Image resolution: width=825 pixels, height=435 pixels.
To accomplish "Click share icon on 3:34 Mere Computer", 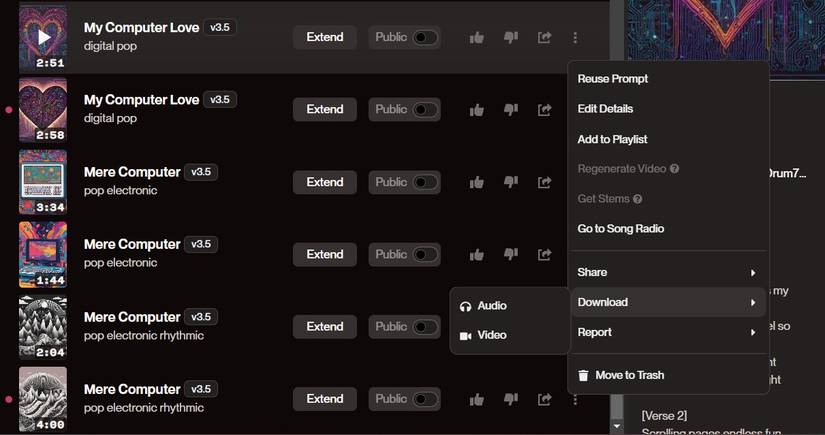I will tap(545, 183).
